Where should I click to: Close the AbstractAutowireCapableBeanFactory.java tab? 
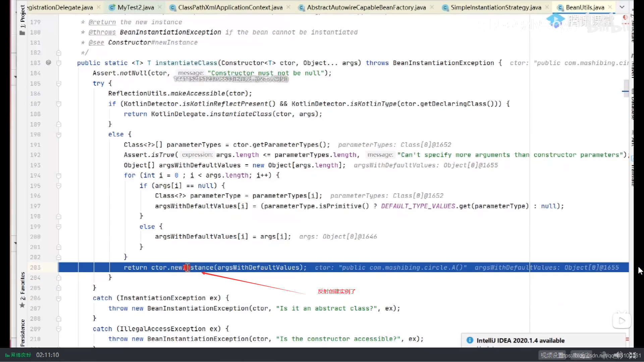coord(432,7)
